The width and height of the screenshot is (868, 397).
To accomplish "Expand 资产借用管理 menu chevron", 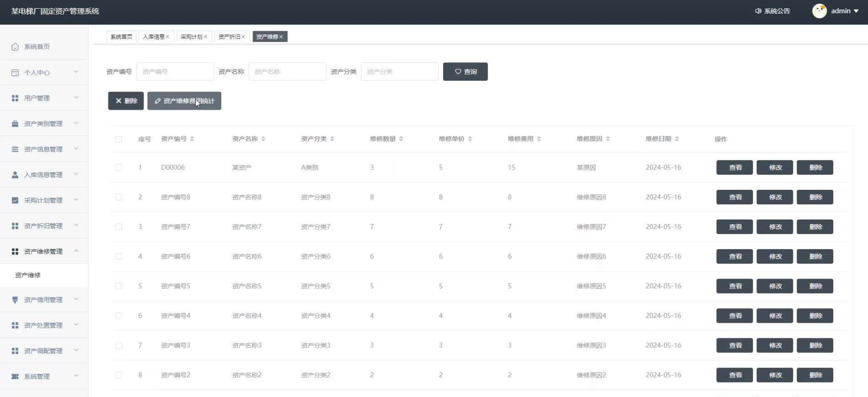I will point(76,299).
